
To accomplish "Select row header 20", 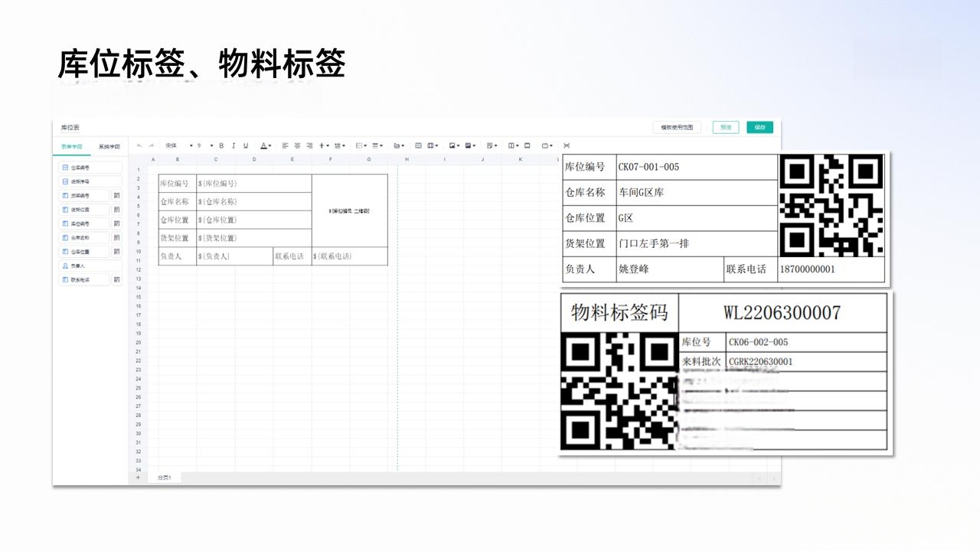I will click(x=139, y=342).
